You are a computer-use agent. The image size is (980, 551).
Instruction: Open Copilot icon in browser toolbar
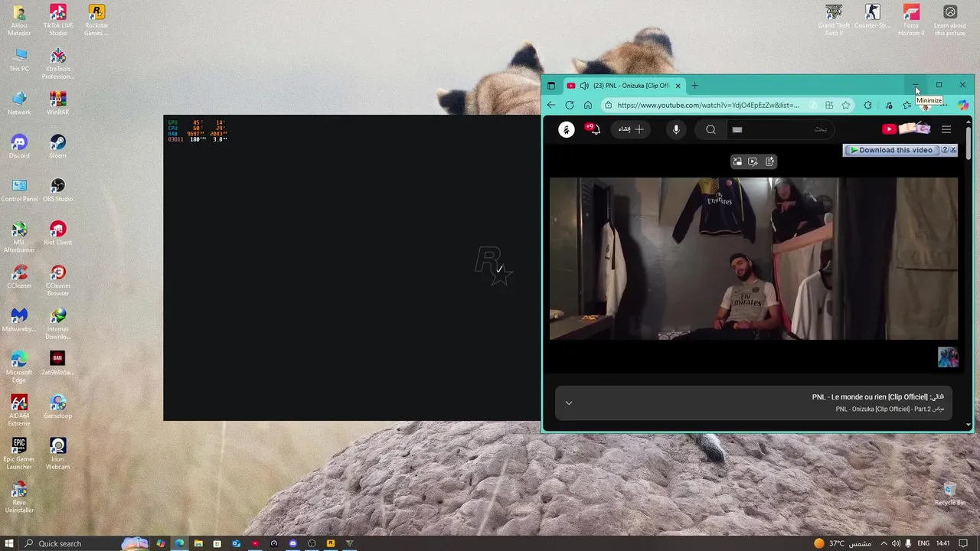click(x=963, y=105)
